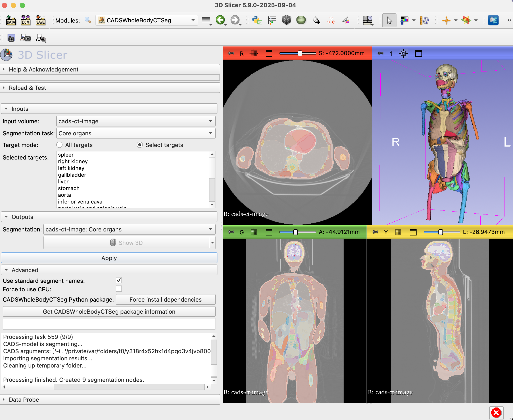Click the red slice offset slider
The image size is (513, 420).
pyautogui.click(x=300, y=53)
